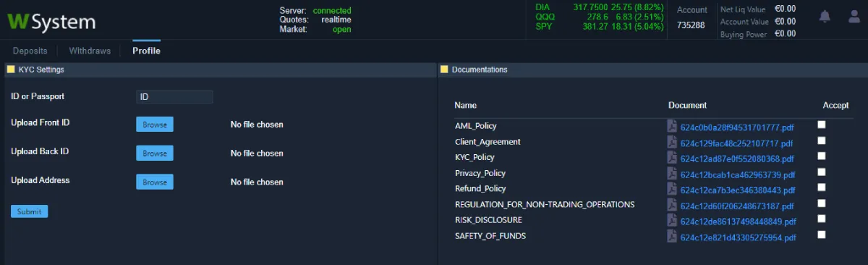This screenshot has height=265, width=868.
Task: Open the 624c12ca7b3ec346380443.pdf link
Action: click(738, 190)
